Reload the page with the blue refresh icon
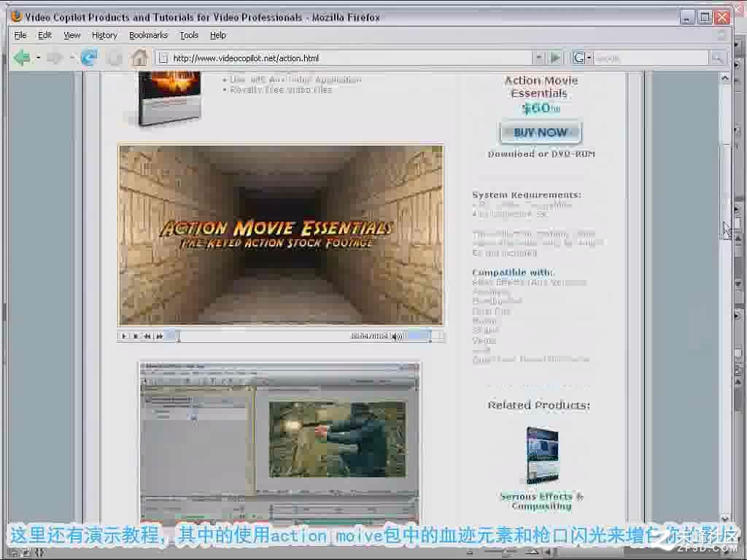747x560 pixels. click(x=89, y=58)
